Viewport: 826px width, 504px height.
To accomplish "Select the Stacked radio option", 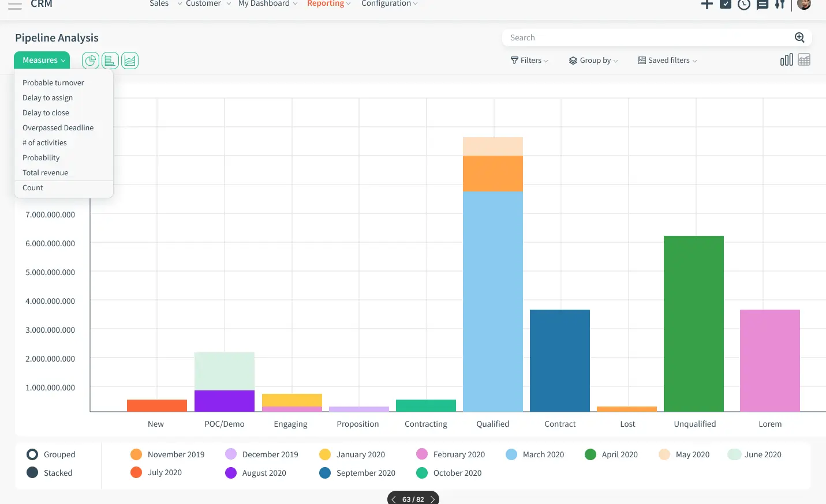I will click(x=32, y=473).
